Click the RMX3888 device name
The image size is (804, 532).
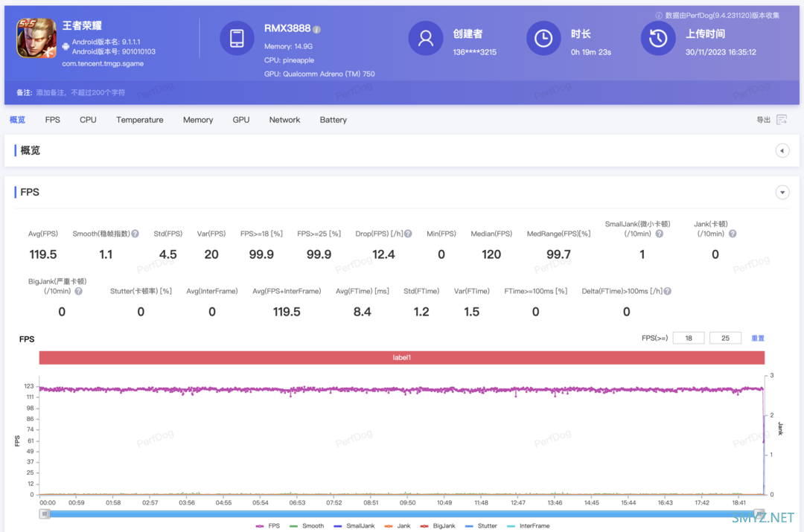click(287, 29)
